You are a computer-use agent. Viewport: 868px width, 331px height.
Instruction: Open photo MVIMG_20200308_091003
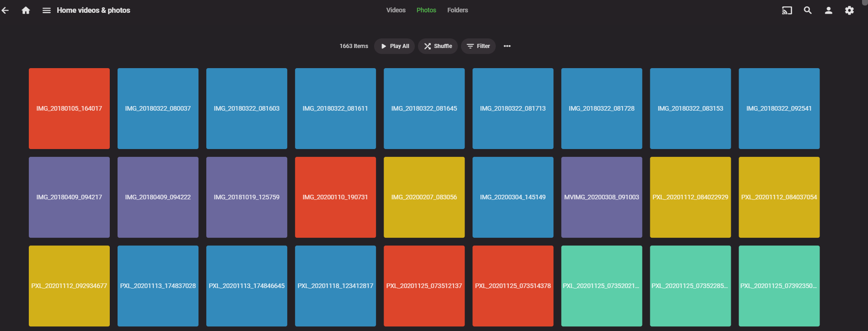click(601, 197)
